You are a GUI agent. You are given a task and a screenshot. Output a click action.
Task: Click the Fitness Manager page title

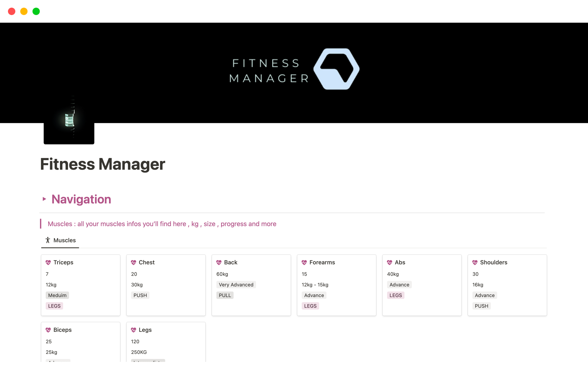pyautogui.click(x=103, y=164)
